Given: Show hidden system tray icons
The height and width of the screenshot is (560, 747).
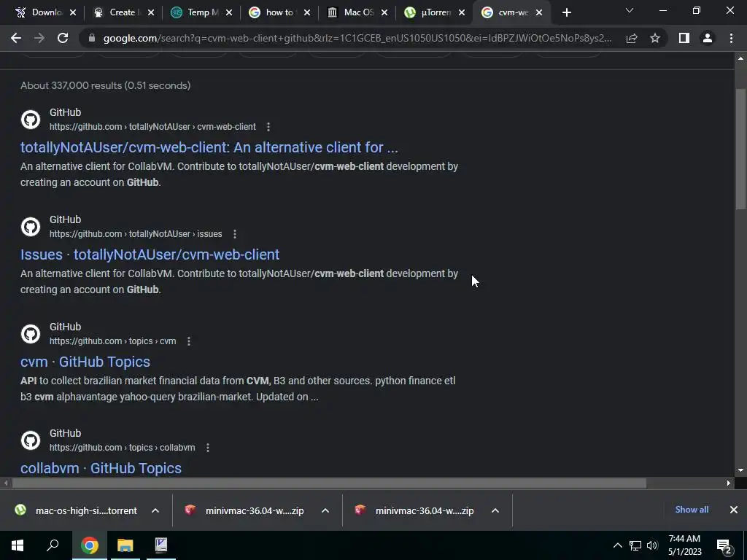Looking at the screenshot, I should coord(617,545).
